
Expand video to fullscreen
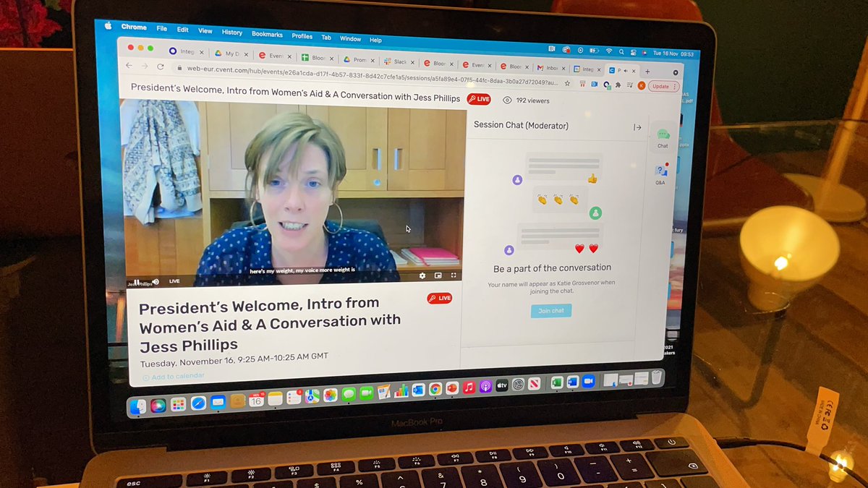pos(454,275)
